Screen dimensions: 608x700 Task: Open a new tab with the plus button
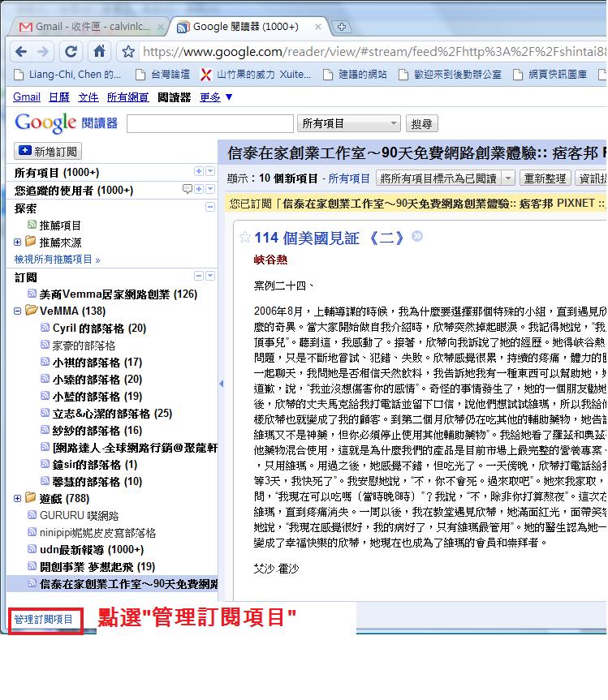point(341,27)
